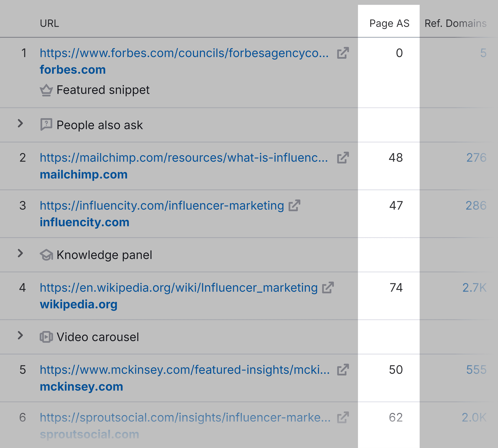The image size is (498, 448).
Task: Open the wikipedia.org URL external link icon
Action: tap(328, 287)
